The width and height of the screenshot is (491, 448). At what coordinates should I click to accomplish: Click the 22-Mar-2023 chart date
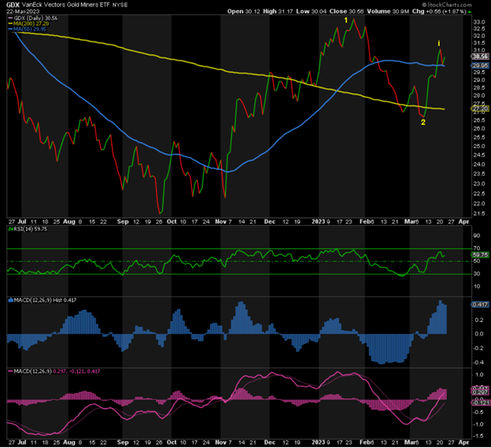[23, 12]
